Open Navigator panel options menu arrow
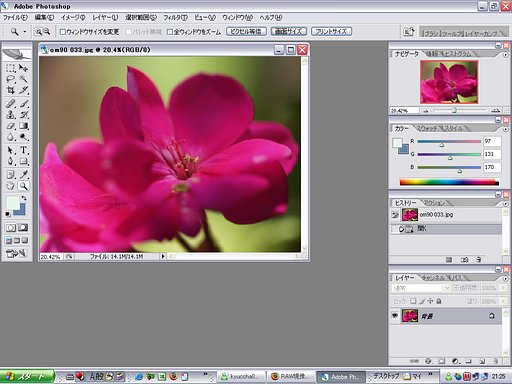The image size is (512, 384). (x=506, y=54)
